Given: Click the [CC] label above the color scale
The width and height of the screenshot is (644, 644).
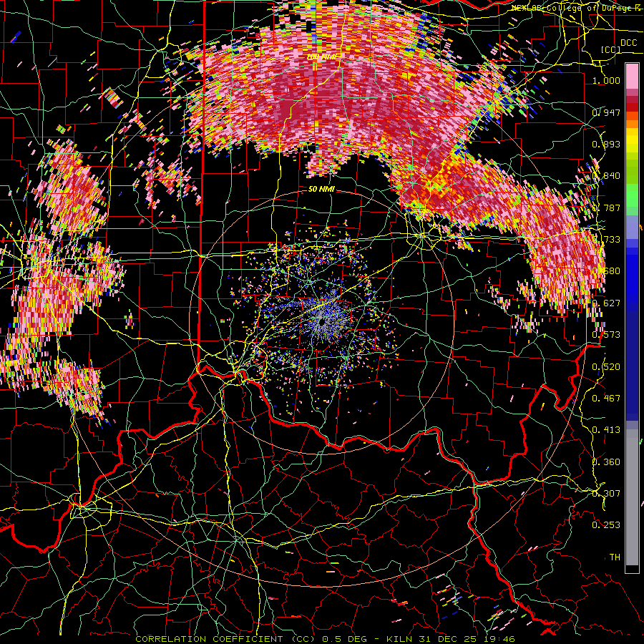Looking at the screenshot, I should (x=611, y=49).
